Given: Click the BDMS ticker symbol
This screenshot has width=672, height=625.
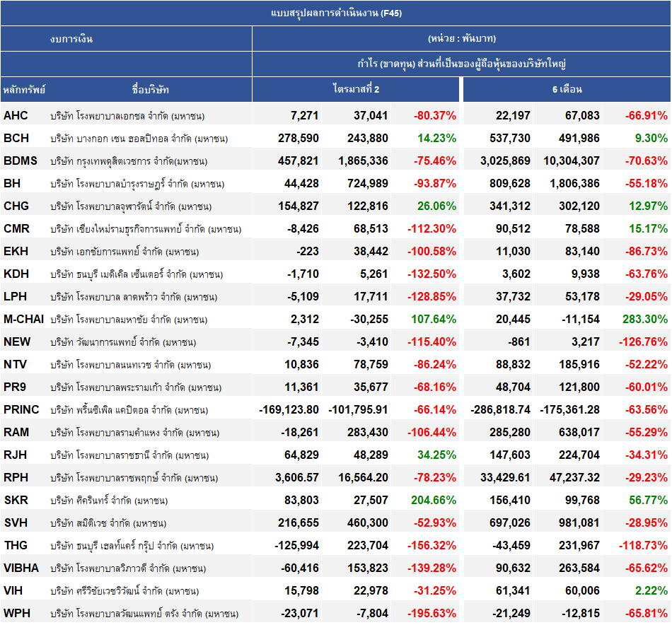Looking at the screenshot, I should [x=21, y=160].
